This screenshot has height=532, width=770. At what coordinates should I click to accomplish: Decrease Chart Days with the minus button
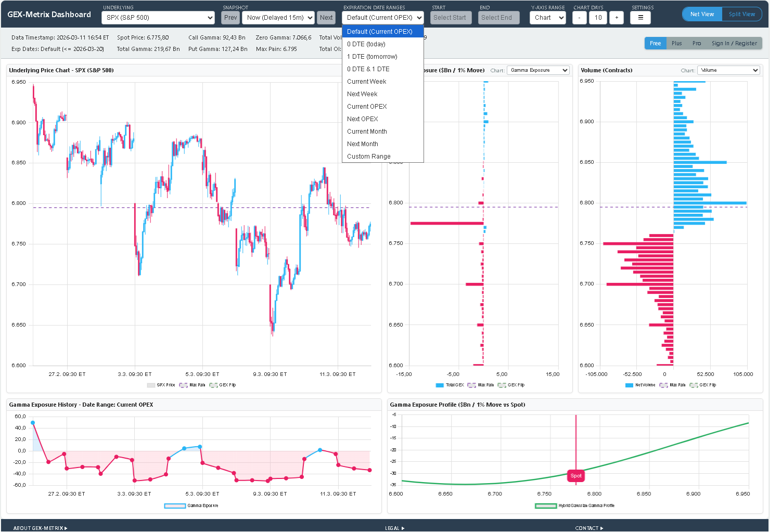pyautogui.click(x=579, y=17)
